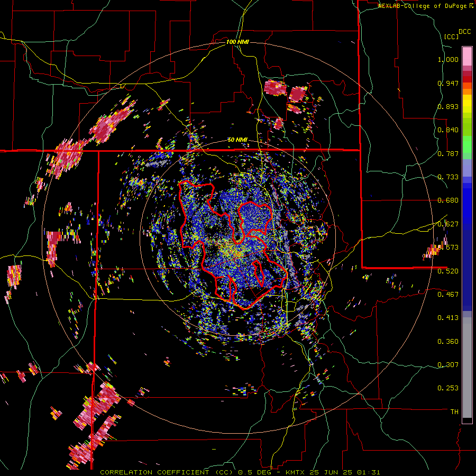Click the 0.360 scale value
The height and width of the screenshot is (476, 476).
click(448, 342)
